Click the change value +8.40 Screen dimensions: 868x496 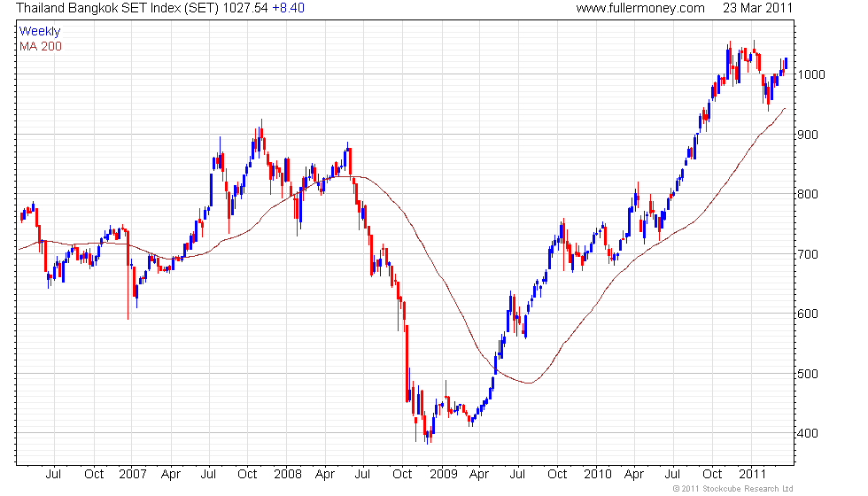288,8
